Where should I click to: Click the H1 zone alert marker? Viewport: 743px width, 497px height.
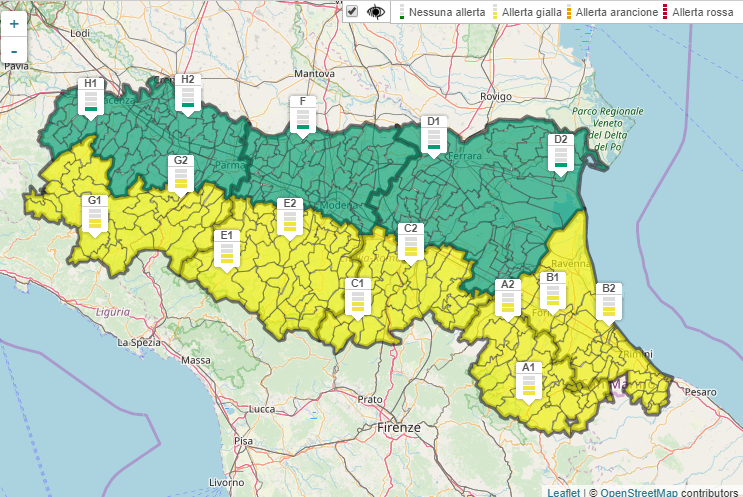[90, 96]
